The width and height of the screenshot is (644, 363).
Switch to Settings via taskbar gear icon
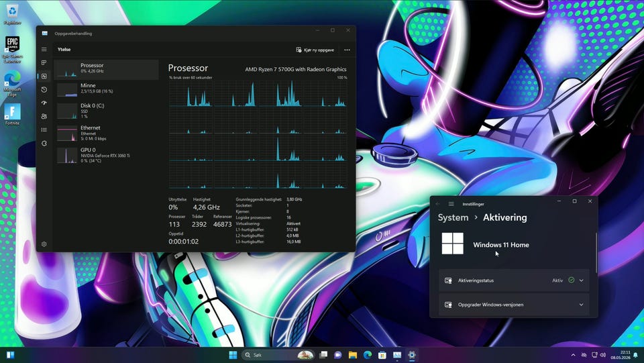pos(412,355)
